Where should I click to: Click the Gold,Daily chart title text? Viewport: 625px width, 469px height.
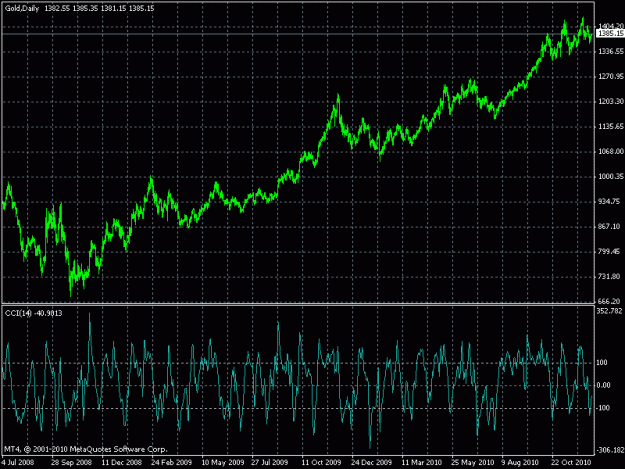click(x=22, y=8)
